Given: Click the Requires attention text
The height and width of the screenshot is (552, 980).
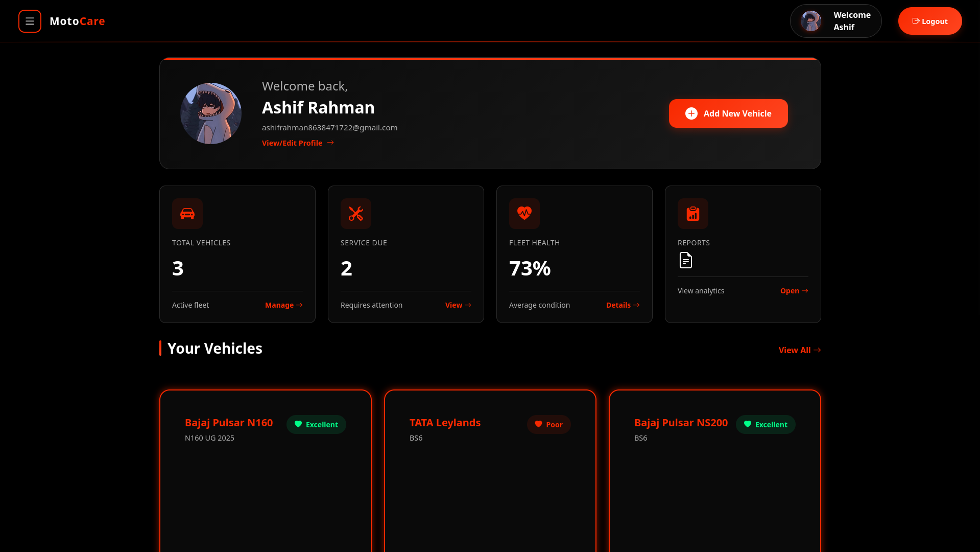Looking at the screenshot, I should click(371, 305).
